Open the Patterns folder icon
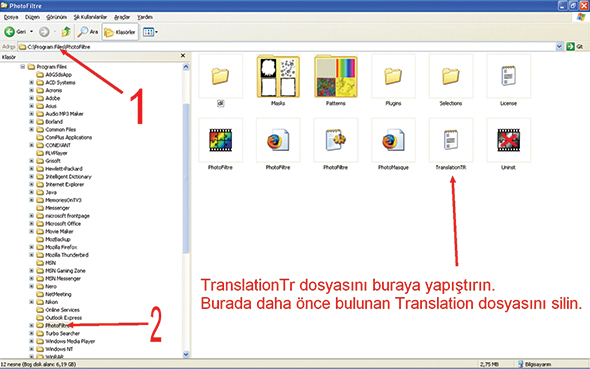The width and height of the screenshot is (590, 369). coord(336,76)
